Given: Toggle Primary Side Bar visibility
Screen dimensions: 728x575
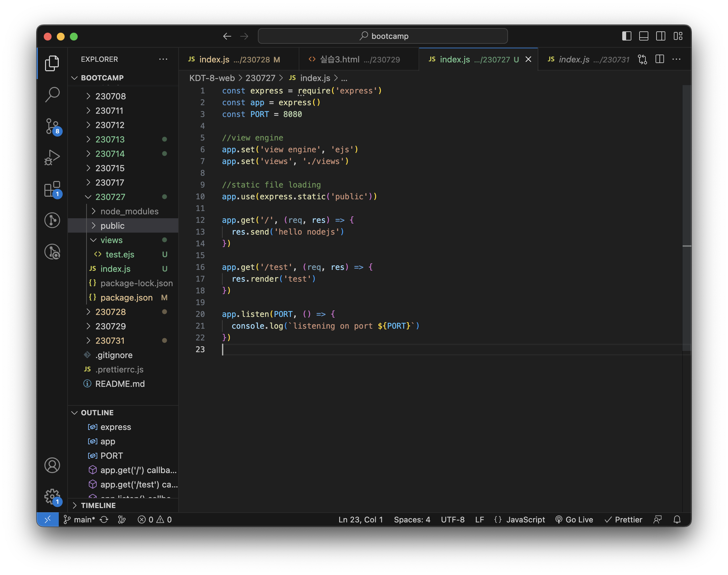Looking at the screenshot, I should (626, 36).
